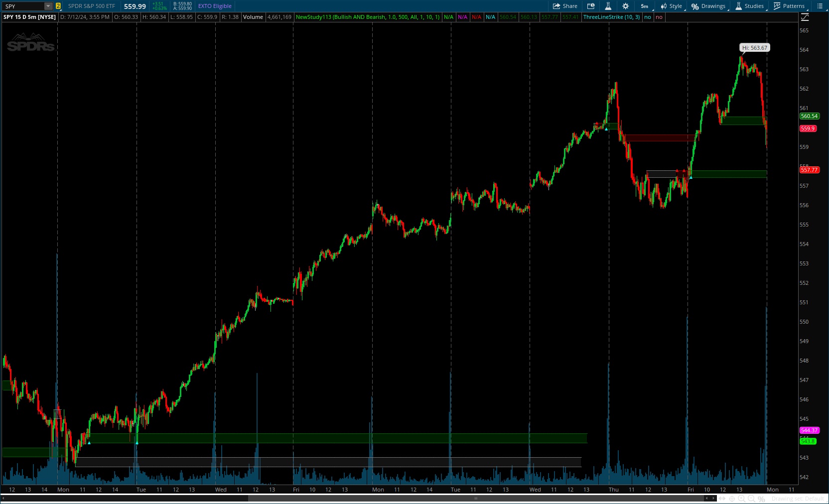Image resolution: width=829 pixels, height=504 pixels.
Task: Open the list menu icon at top right
Action: pos(820,6)
